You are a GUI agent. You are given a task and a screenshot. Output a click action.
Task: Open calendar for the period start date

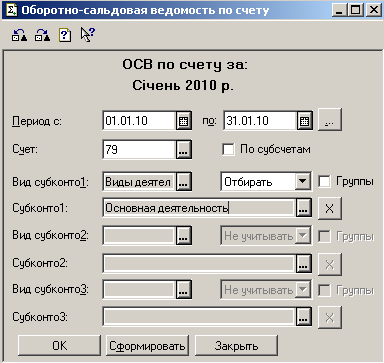[x=183, y=121]
